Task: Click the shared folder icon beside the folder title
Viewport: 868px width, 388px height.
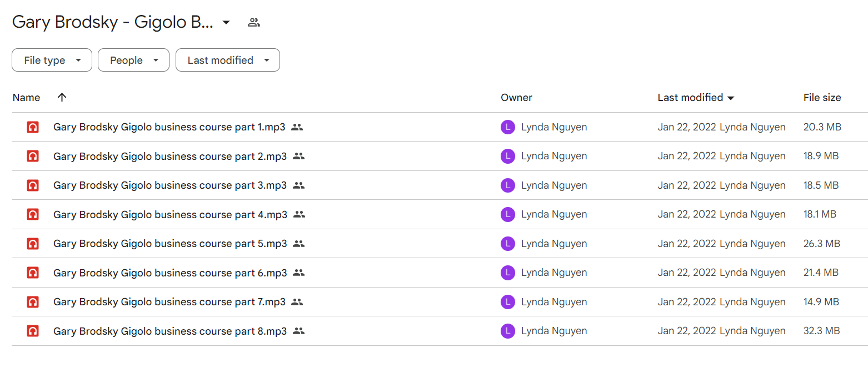Action: point(254,23)
